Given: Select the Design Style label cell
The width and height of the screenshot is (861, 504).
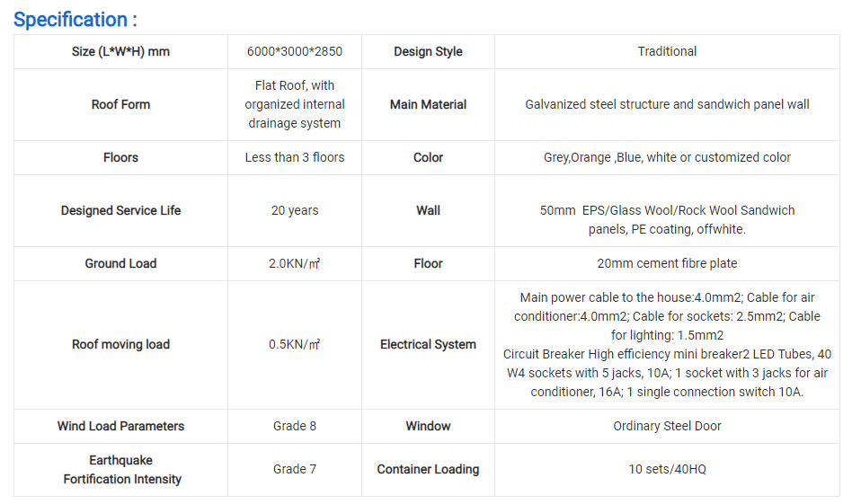Looking at the screenshot, I should pyautogui.click(x=428, y=52).
